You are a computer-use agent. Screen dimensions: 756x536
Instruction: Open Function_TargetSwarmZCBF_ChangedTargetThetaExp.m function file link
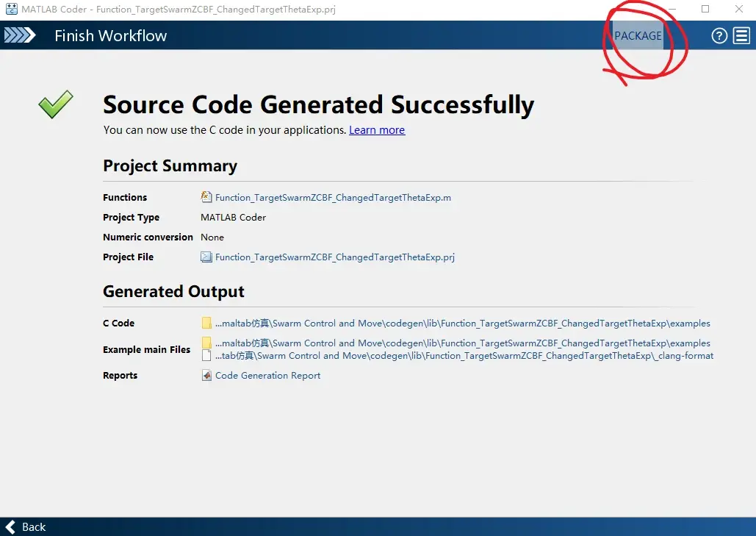point(333,197)
